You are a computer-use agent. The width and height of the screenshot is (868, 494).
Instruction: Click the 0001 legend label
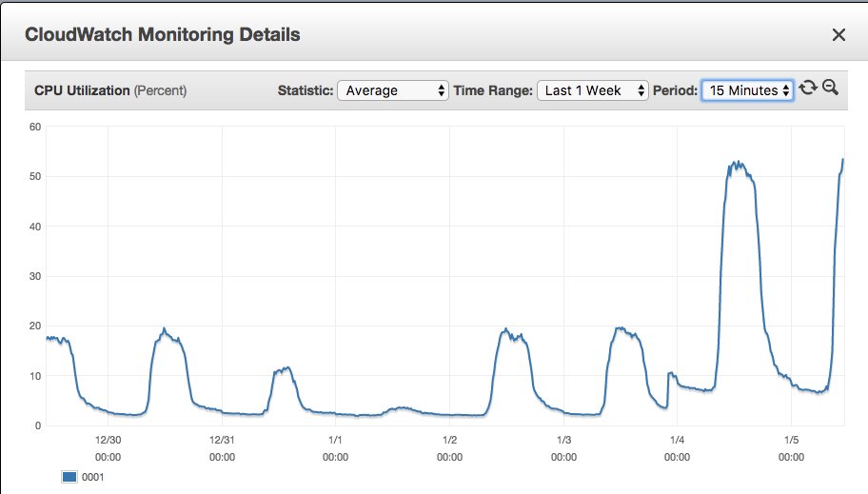point(92,477)
